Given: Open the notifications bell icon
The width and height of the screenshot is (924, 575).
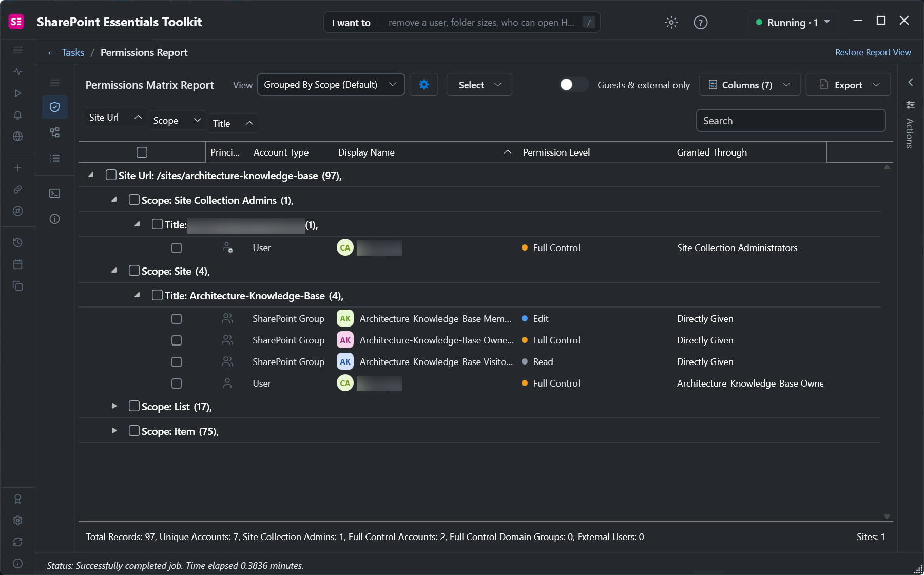Looking at the screenshot, I should [x=17, y=115].
